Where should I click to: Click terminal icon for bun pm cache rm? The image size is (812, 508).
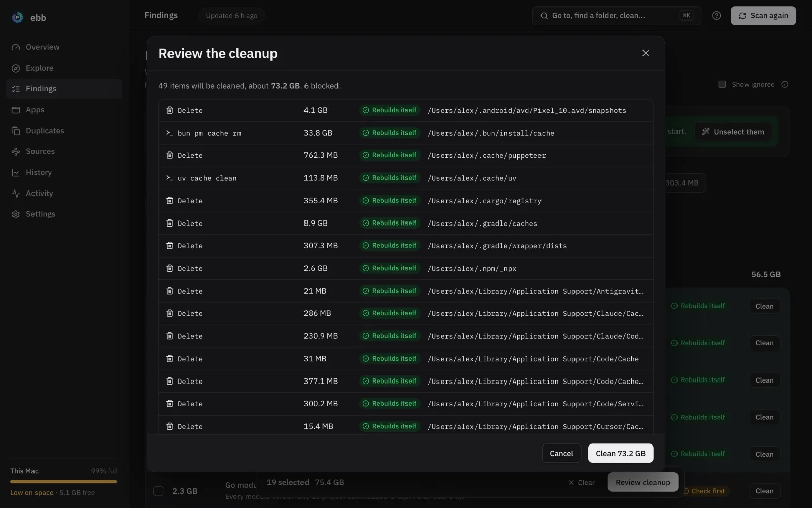170,133
